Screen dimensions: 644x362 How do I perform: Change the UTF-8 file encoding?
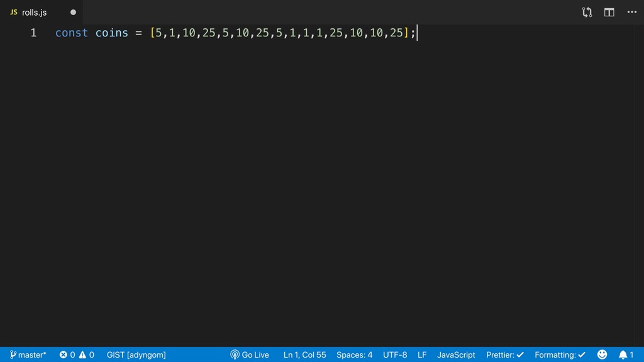click(395, 354)
